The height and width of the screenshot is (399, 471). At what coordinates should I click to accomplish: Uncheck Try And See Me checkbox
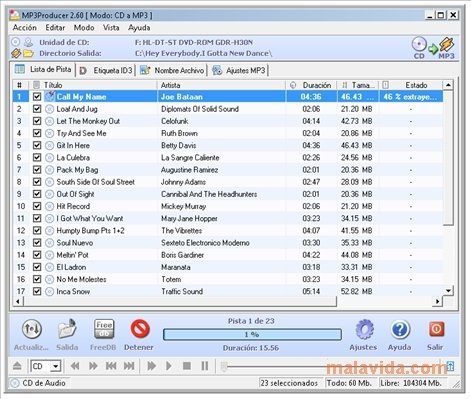tap(37, 133)
